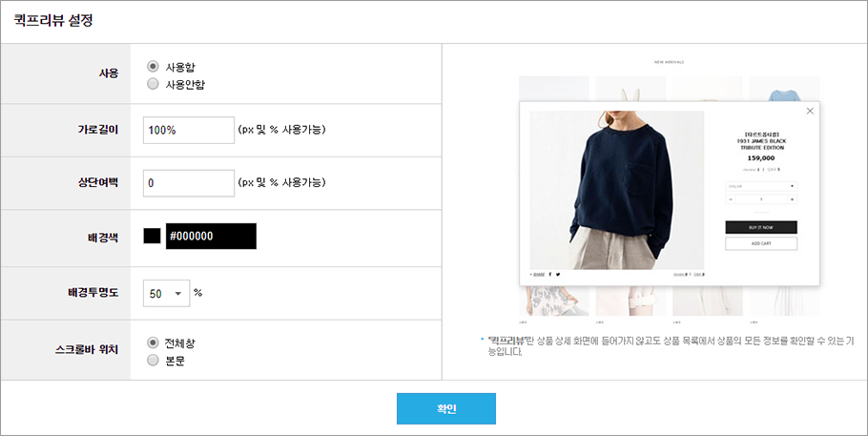
Task: Click the Facebook share icon in preview
Action: click(549, 274)
